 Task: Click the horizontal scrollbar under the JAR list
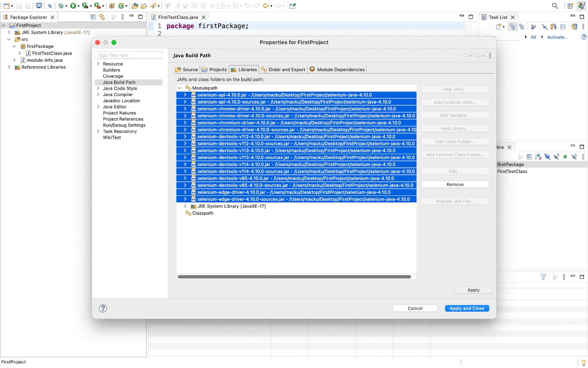294,277
